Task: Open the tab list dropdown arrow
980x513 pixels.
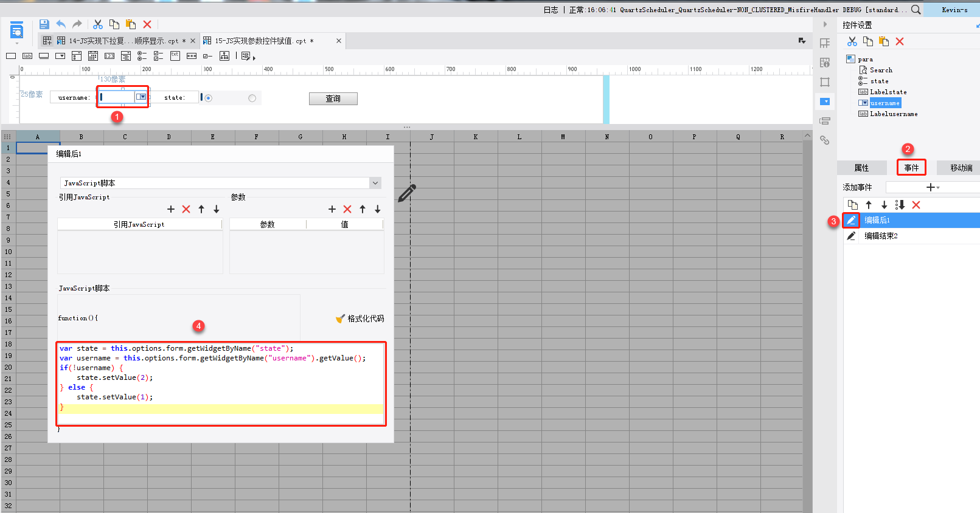Action: [802, 41]
